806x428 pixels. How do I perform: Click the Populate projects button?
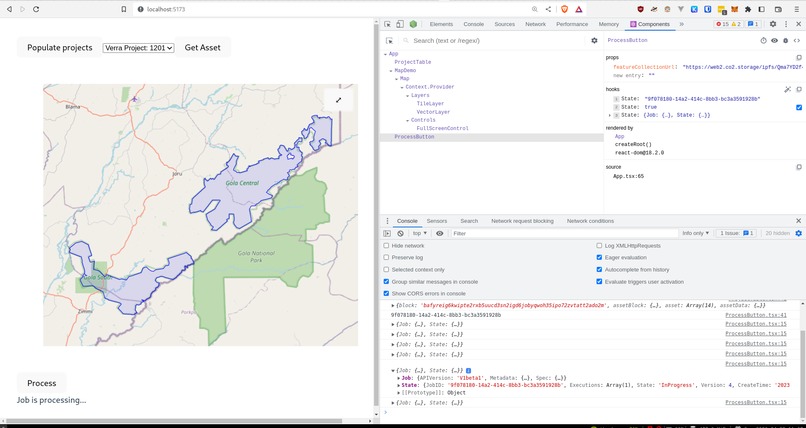[60, 47]
